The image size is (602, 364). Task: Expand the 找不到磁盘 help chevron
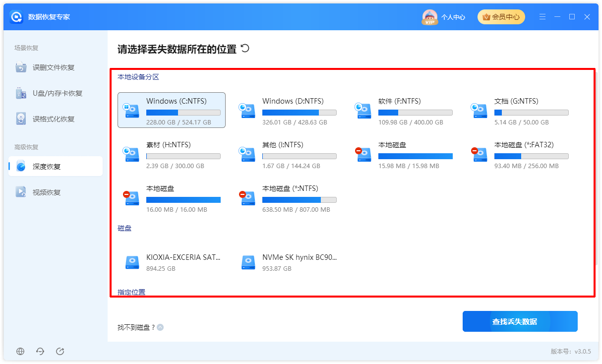pyautogui.click(x=160, y=327)
